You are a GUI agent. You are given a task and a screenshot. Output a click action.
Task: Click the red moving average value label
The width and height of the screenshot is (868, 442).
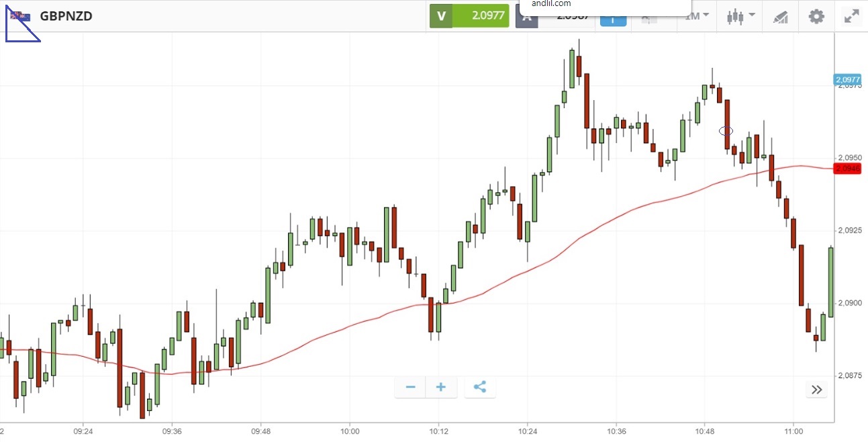[847, 168]
